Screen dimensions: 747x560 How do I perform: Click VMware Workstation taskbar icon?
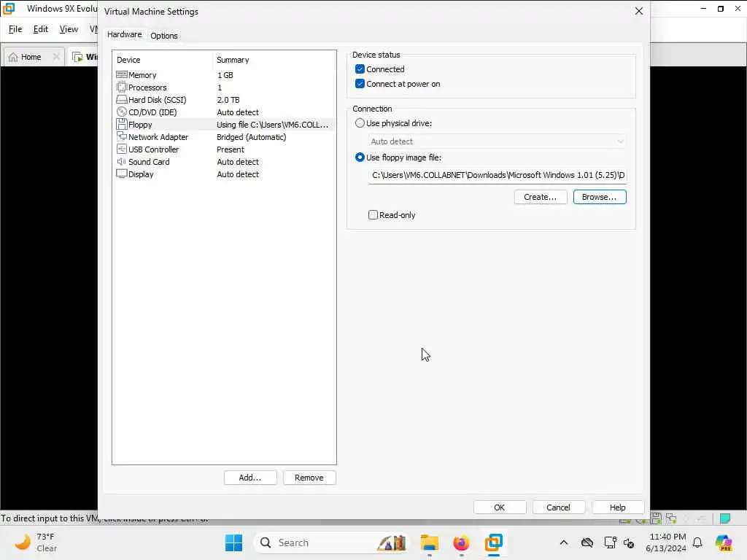pyautogui.click(x=494, y=542)
